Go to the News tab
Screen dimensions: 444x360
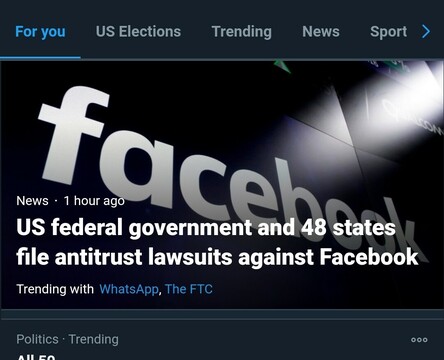pos(321,32)
